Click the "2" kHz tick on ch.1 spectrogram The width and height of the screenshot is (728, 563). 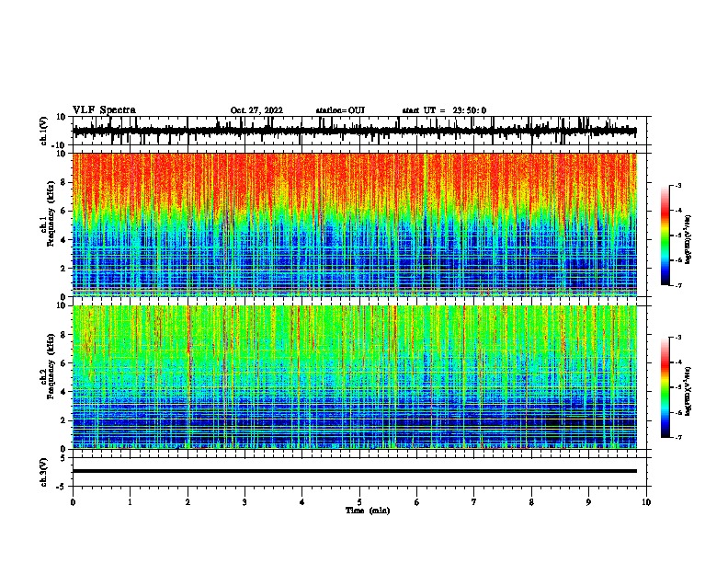(x=63, y=269)
